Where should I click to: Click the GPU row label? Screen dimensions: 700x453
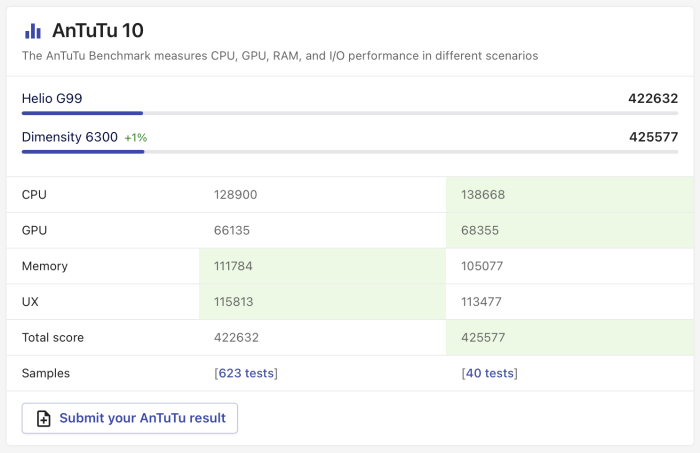pyautogui.click(x=34, y=230)
